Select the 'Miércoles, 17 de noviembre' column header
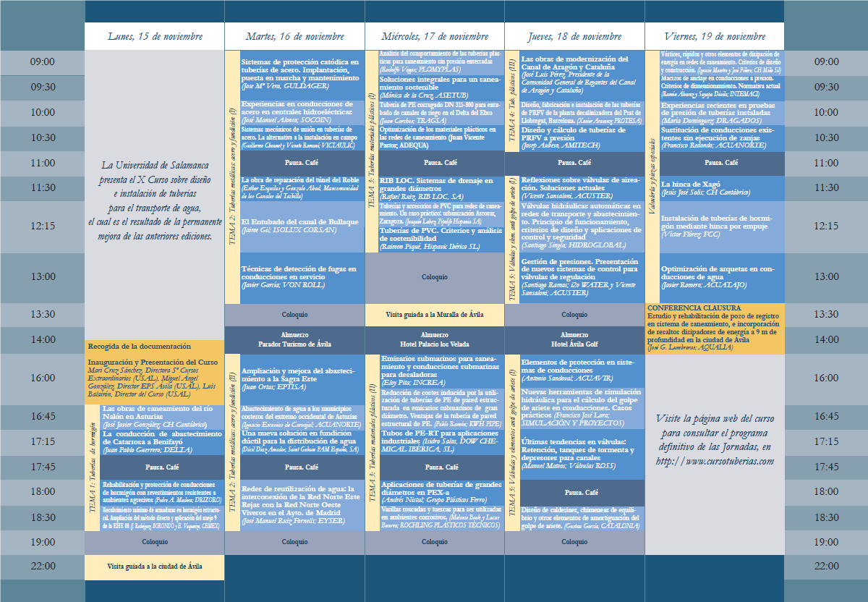This screenshot has height=602, width=868. pyautogui.click(x=435, y=36)
